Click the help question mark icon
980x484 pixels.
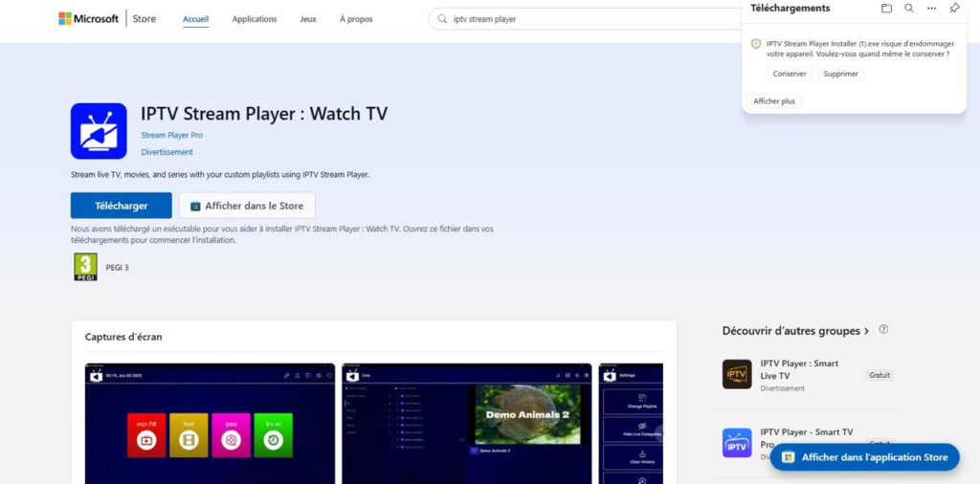tap(883, 330)
